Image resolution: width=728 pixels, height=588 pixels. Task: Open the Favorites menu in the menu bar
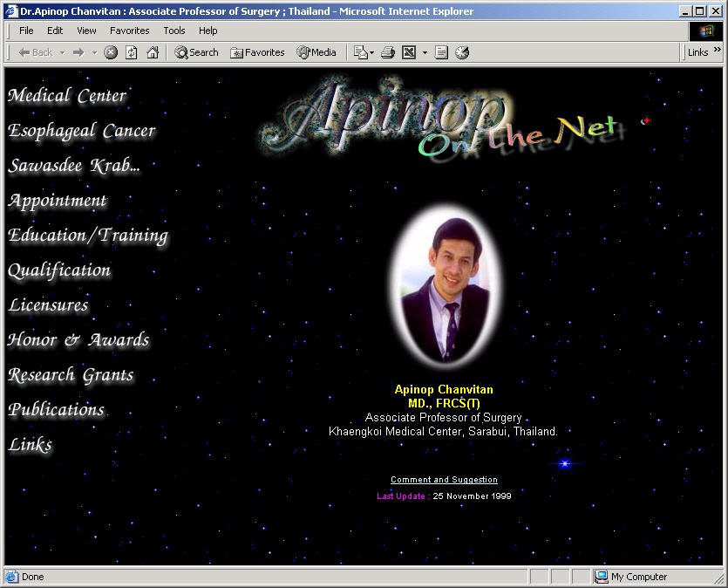coord(129,31)
